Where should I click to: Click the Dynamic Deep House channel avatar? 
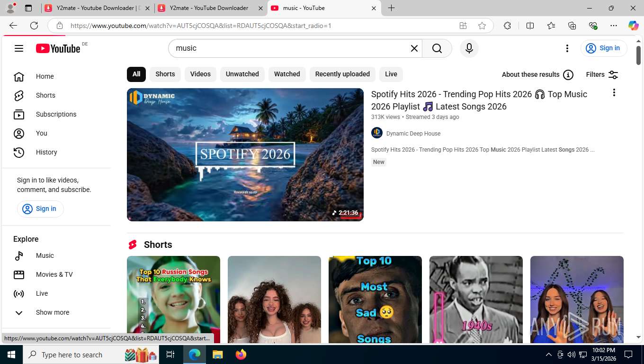point(377,133)
